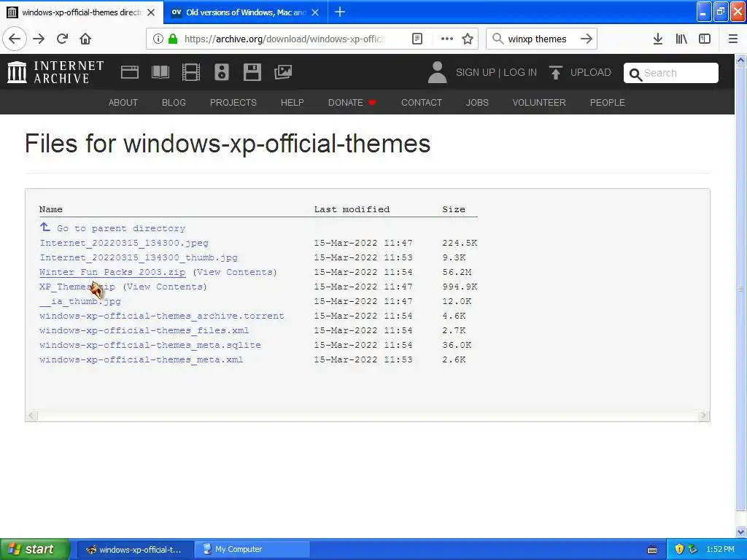Close the Old versions of Windows tab

pos(315,12)
